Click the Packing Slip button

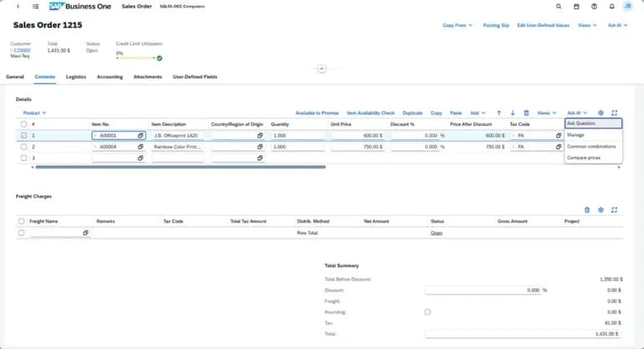[496, 25]
